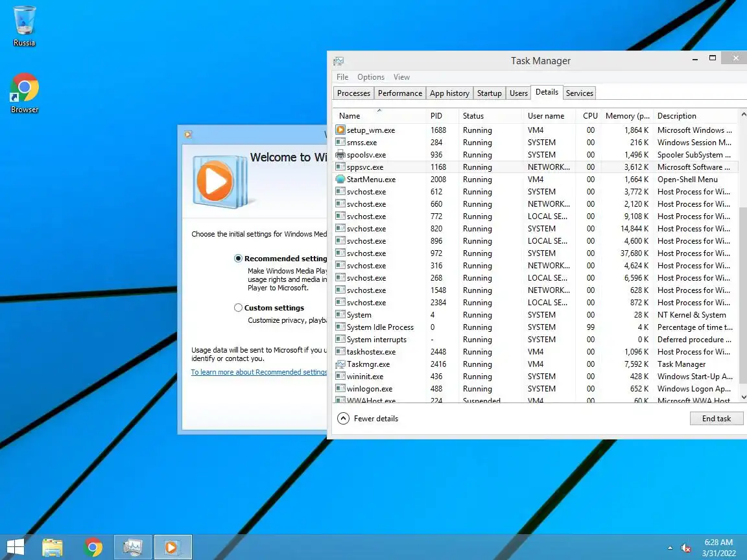Open learn more about Recommended settings link
This screenshot has height=560, width=747.
click(259, 372)
